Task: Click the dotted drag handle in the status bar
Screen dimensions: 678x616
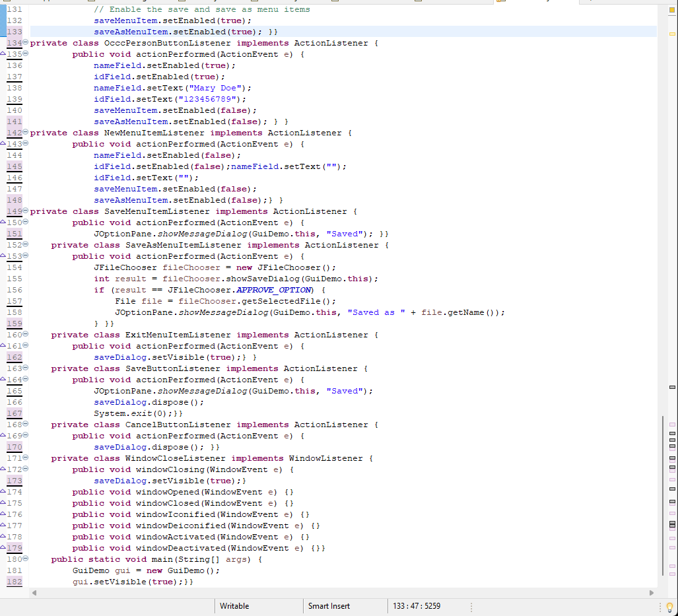Action: pyautogui.click(x=471, y=606)
